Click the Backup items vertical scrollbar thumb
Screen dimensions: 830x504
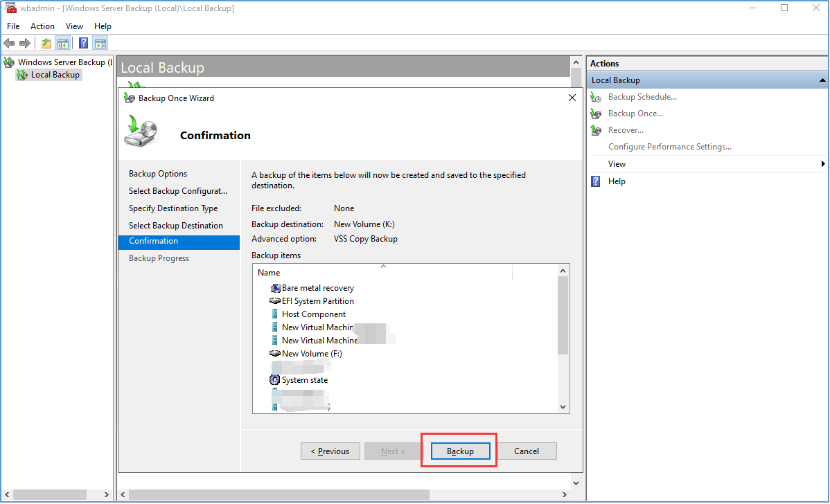coord(563,315)
